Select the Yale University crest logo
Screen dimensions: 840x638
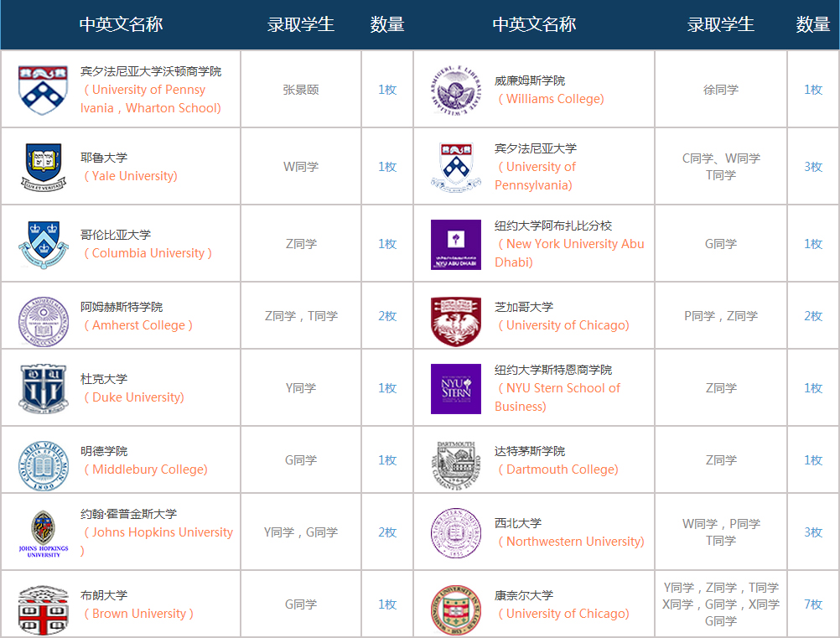coord(44,167)
